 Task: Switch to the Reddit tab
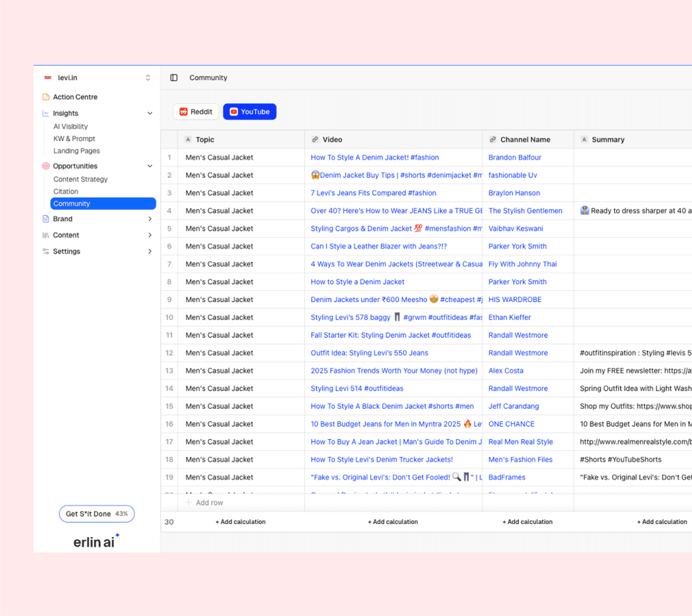click(196, 112)
